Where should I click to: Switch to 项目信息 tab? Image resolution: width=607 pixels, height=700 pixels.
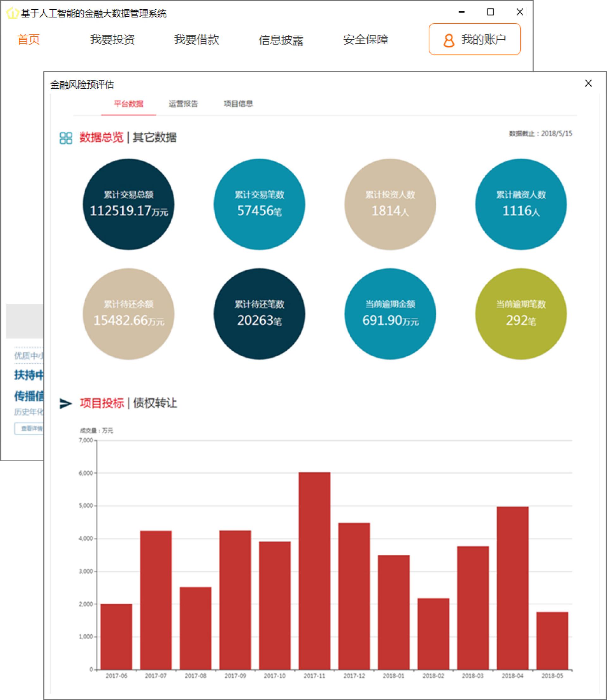click(238, 104)
